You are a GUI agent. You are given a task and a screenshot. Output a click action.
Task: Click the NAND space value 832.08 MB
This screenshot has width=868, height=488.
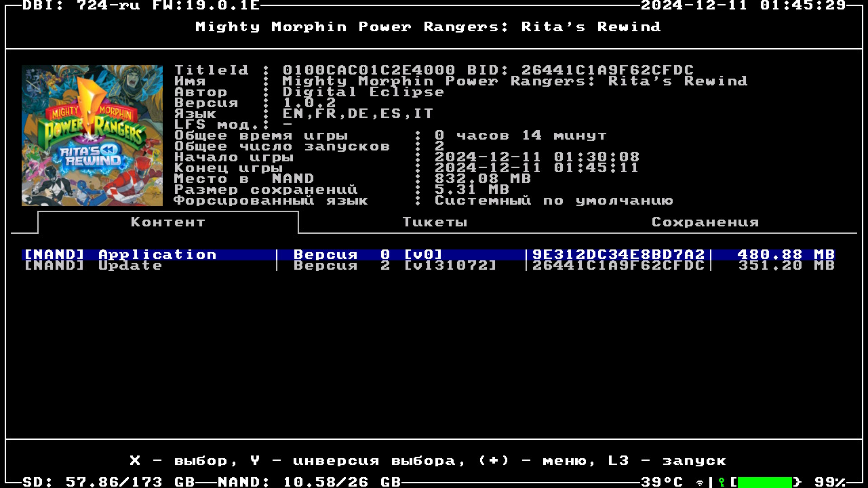click(483, 179)
